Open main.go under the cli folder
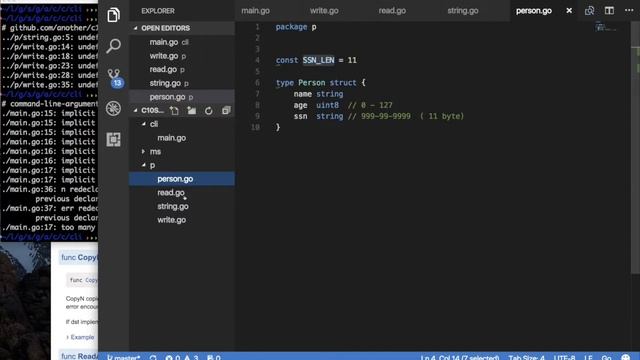640x360 pixels. [171, 138]
